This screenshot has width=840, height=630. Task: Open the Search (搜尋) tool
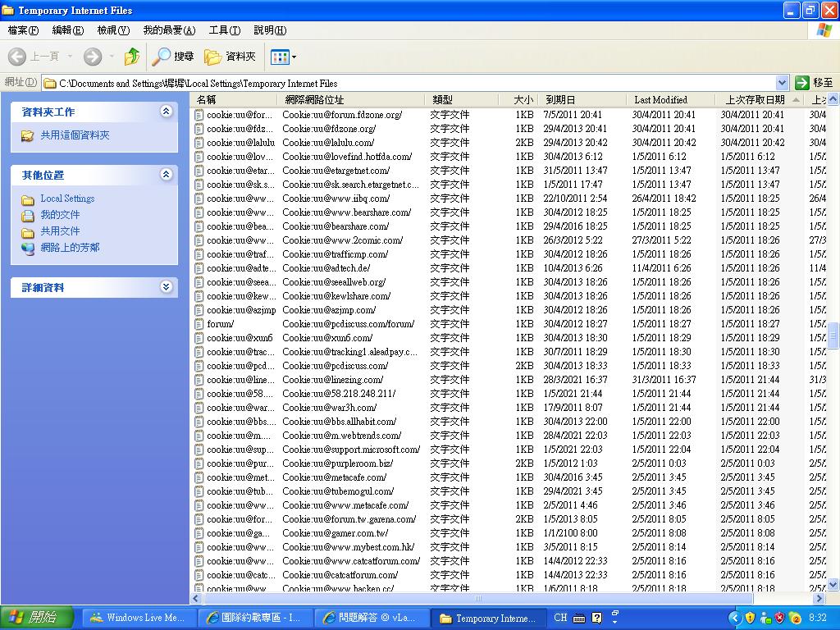[x=173, y=57]
